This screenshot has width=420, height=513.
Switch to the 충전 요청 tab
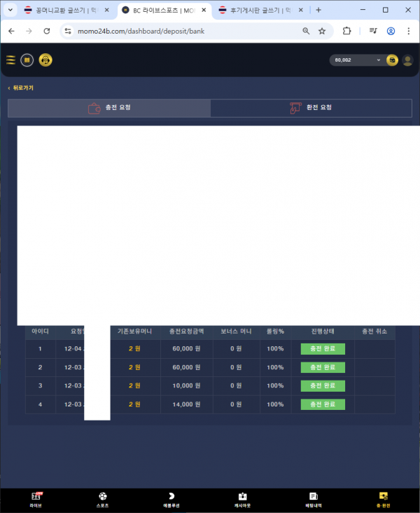(x=109, y=108)
